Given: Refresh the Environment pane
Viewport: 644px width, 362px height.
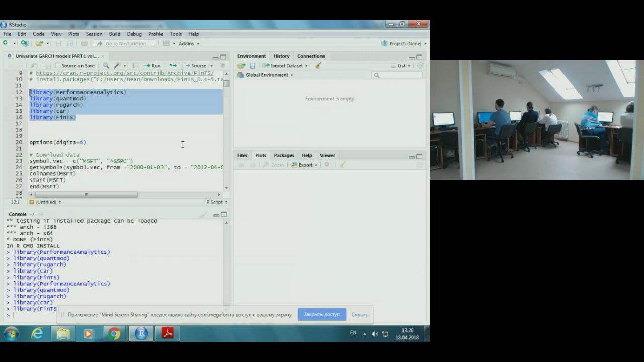Looking at the screenshot, I should point(420,66).
